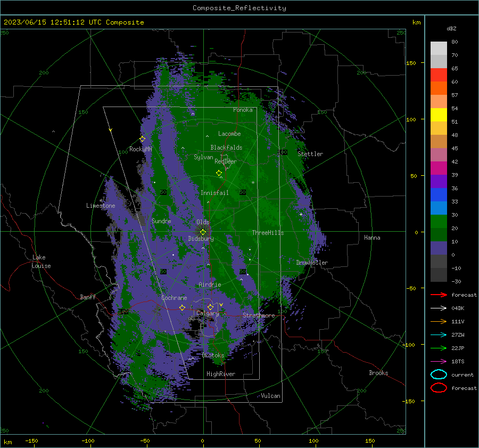
Task: Click the Lake Louise map label
Action: (x=41, y=262)
